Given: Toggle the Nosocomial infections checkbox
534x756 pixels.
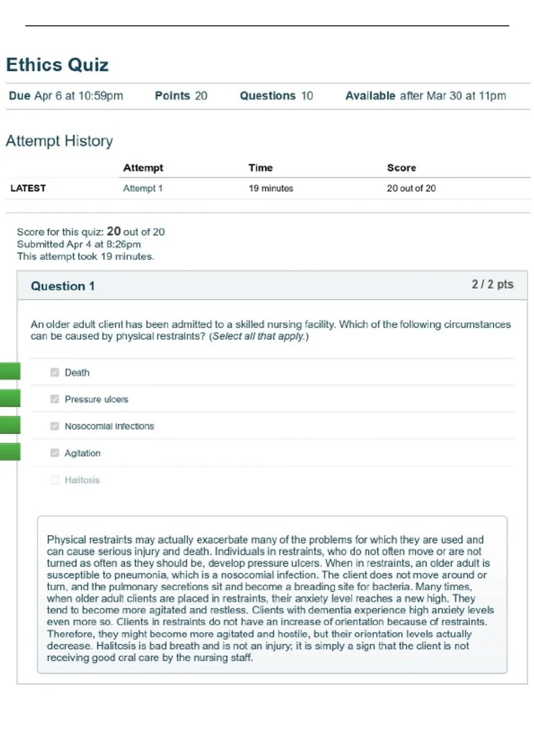Looking at the screenshot, I should point(55,426).
